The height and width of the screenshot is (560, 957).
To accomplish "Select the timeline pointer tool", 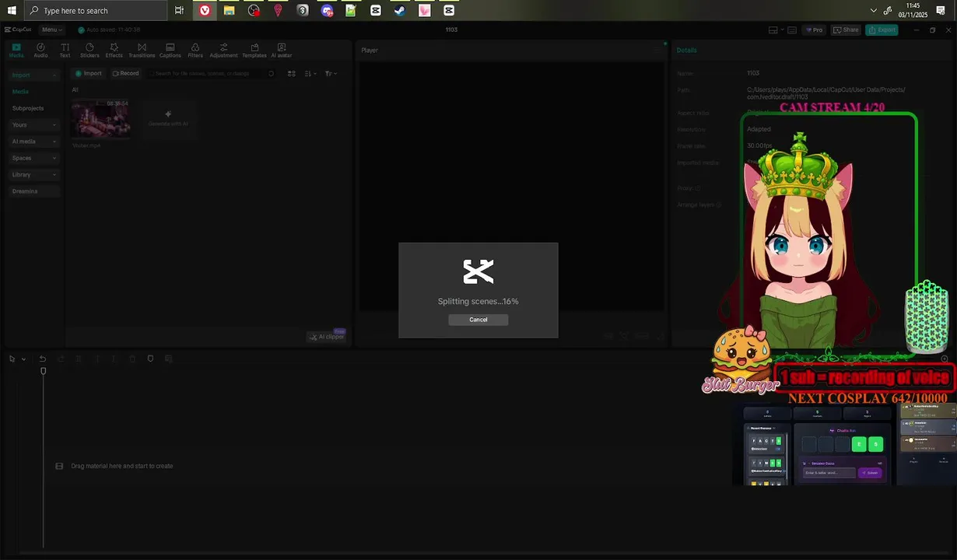I will [x=12, y=359].
